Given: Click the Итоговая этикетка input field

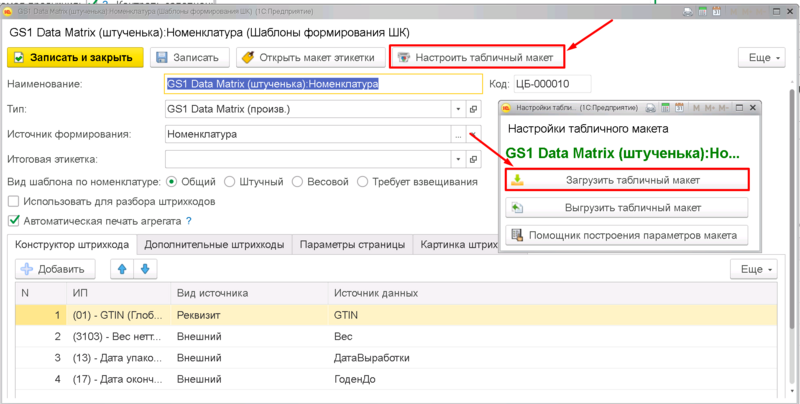Looking at the screenshot, I should [x=308, y=159].
